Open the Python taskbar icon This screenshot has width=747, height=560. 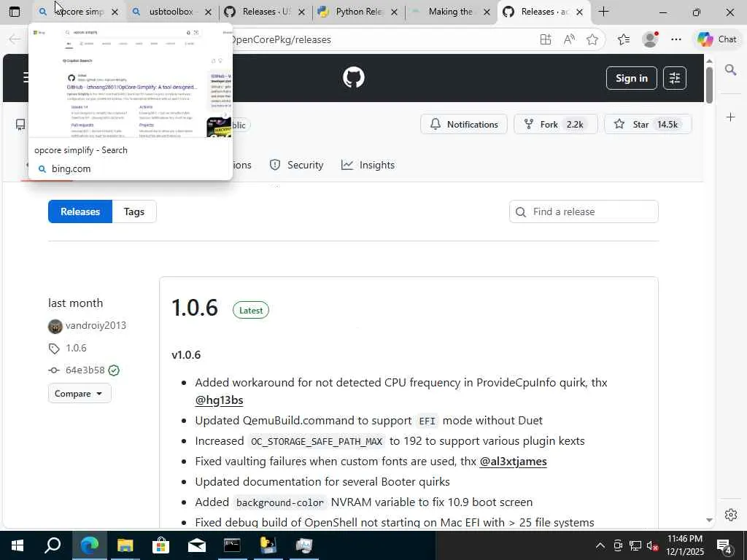268,545
